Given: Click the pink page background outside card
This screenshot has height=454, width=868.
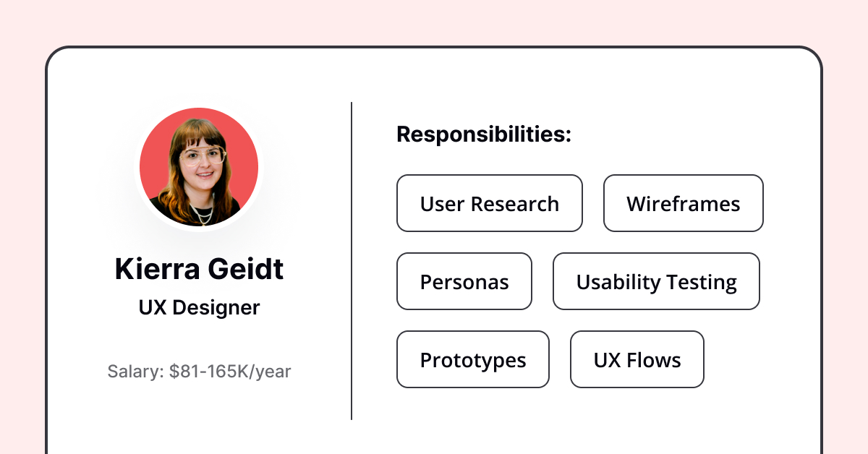Looking at the screenshot, I should (434, 22).
